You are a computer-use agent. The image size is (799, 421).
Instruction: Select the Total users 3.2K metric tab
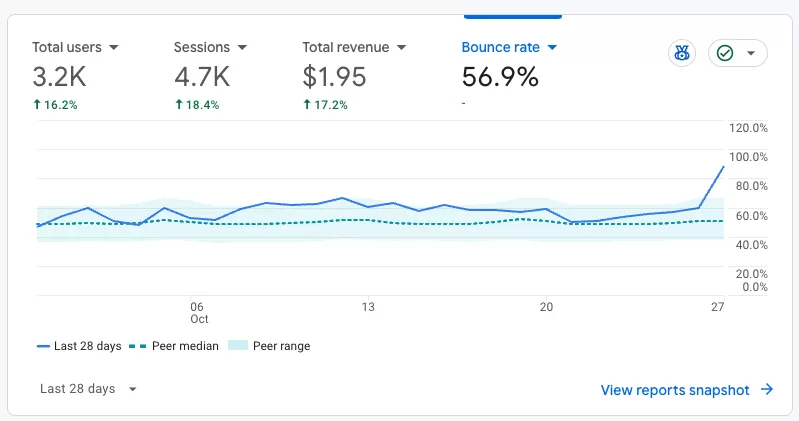(x=75, y=74)
